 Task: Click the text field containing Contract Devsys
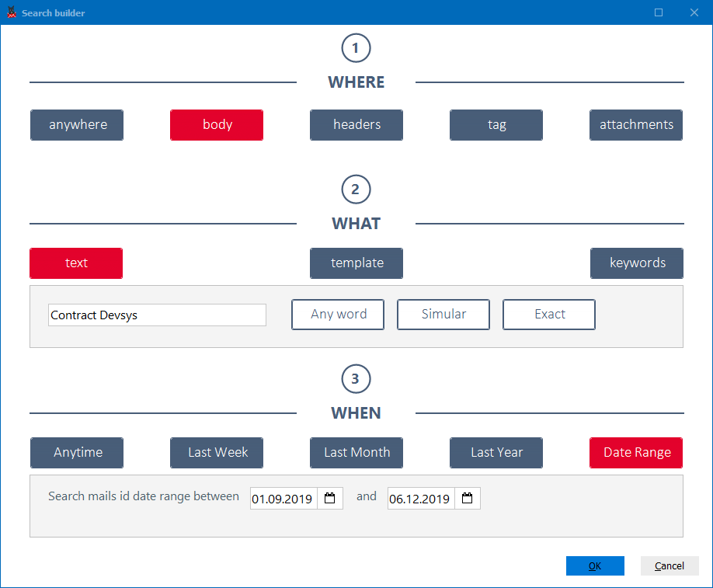(157, 315)
